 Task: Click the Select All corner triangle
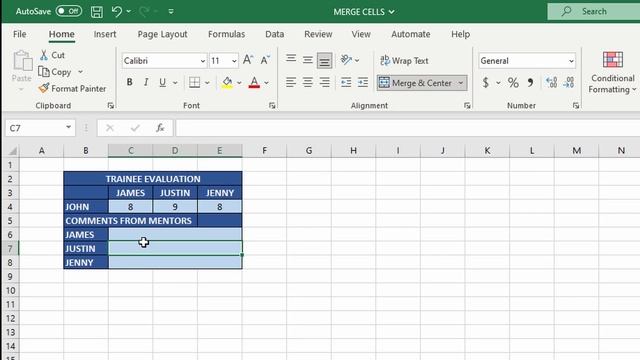coord(12,151)
